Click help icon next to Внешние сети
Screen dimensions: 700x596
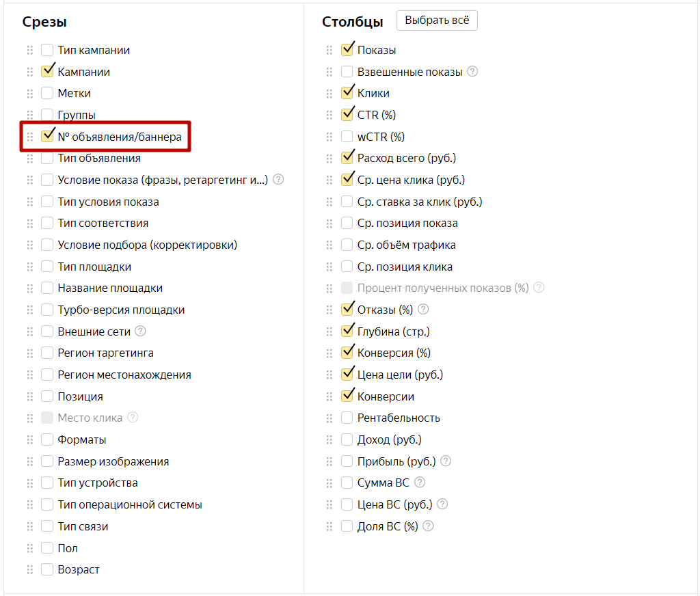pyautogui.click(x=141, y=331)
